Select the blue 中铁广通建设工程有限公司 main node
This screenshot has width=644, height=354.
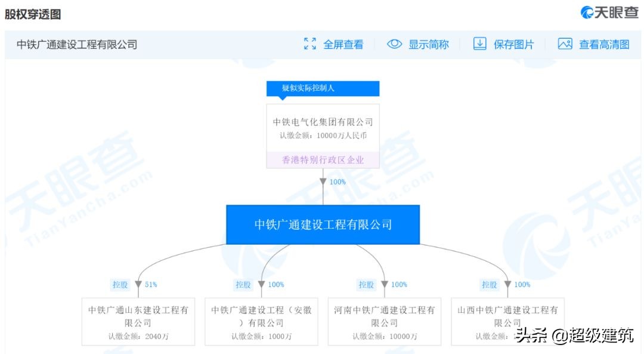[x=323, y=224]
